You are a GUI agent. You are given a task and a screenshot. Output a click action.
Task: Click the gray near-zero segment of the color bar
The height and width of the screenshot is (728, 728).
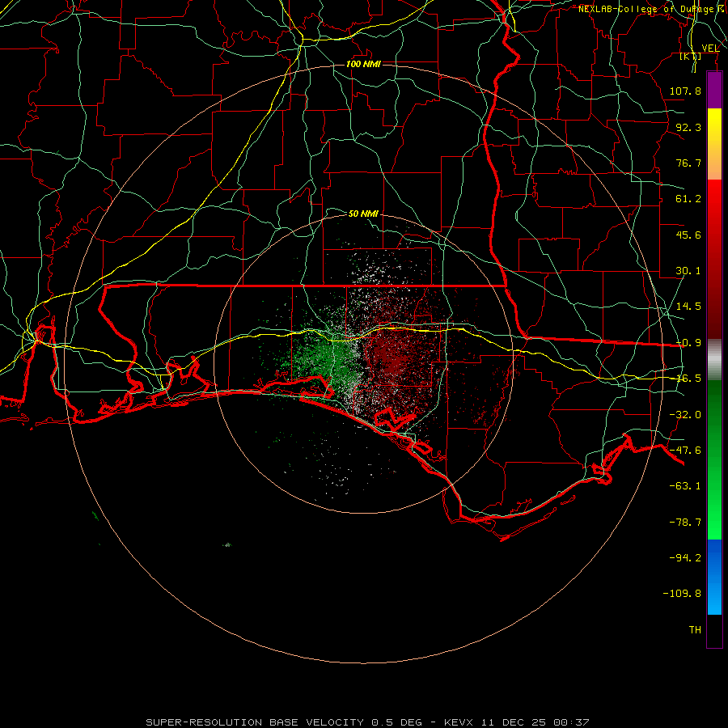coord(714,360)
